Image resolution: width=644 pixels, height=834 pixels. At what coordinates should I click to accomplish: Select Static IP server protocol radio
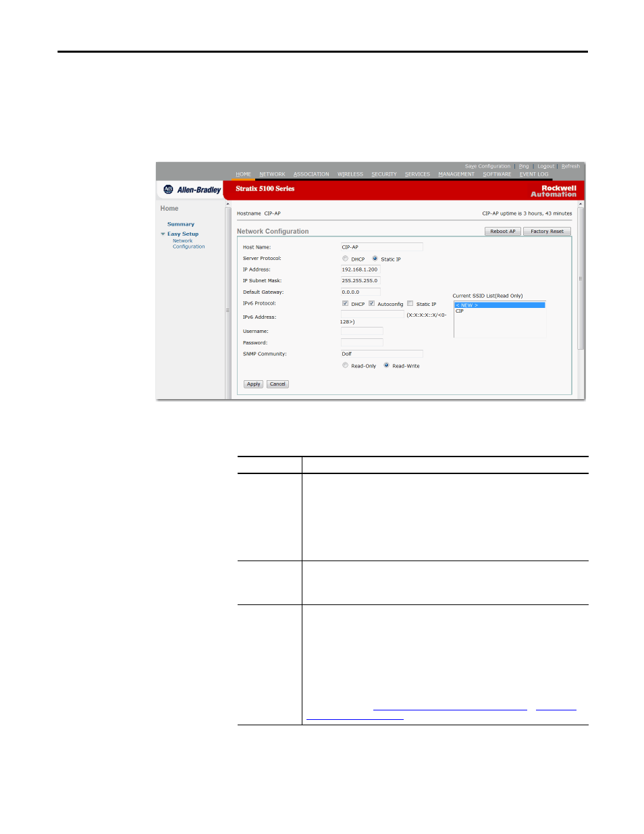point(375,259)
